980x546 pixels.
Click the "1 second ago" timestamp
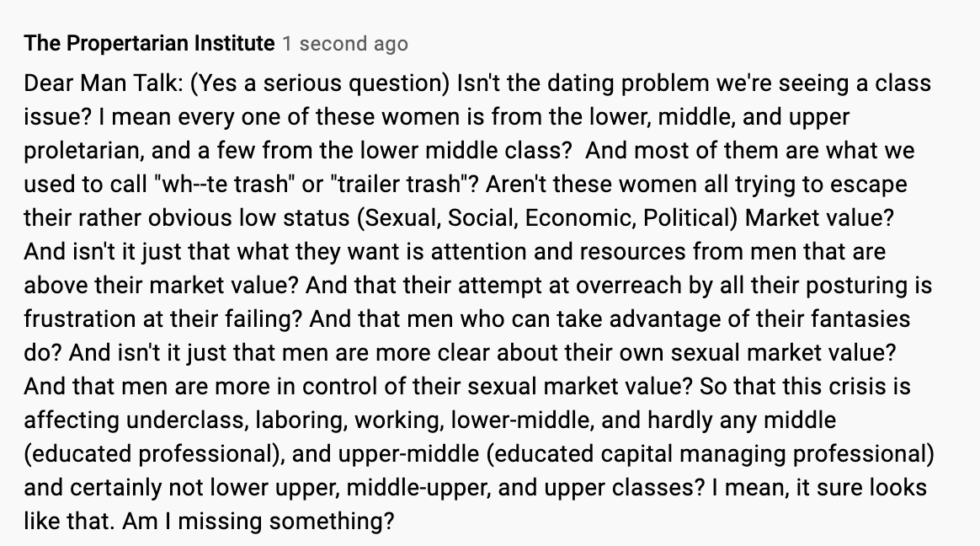coord(345,44)
